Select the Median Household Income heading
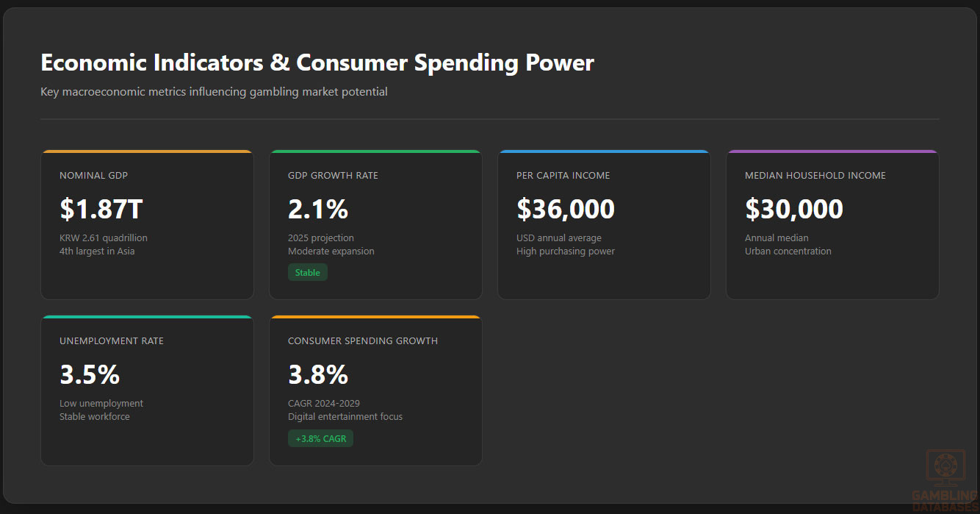980x514 pixels. coord(815,175)
